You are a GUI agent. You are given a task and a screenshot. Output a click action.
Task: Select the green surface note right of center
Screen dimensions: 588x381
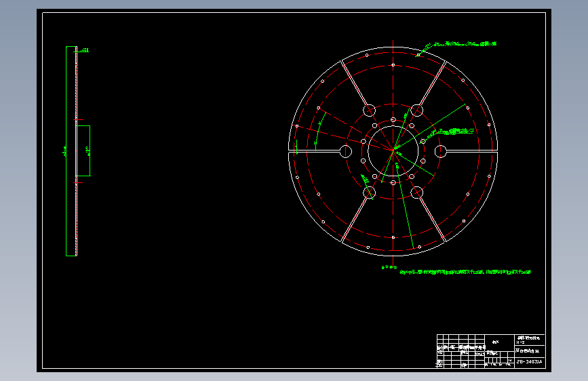click(x=456, y=131)
